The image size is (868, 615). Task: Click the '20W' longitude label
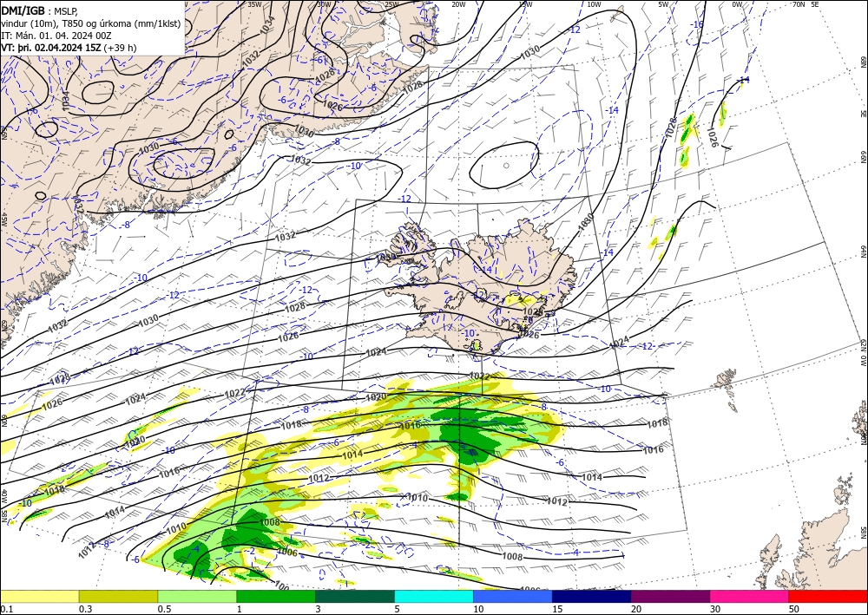coord(458,4)
